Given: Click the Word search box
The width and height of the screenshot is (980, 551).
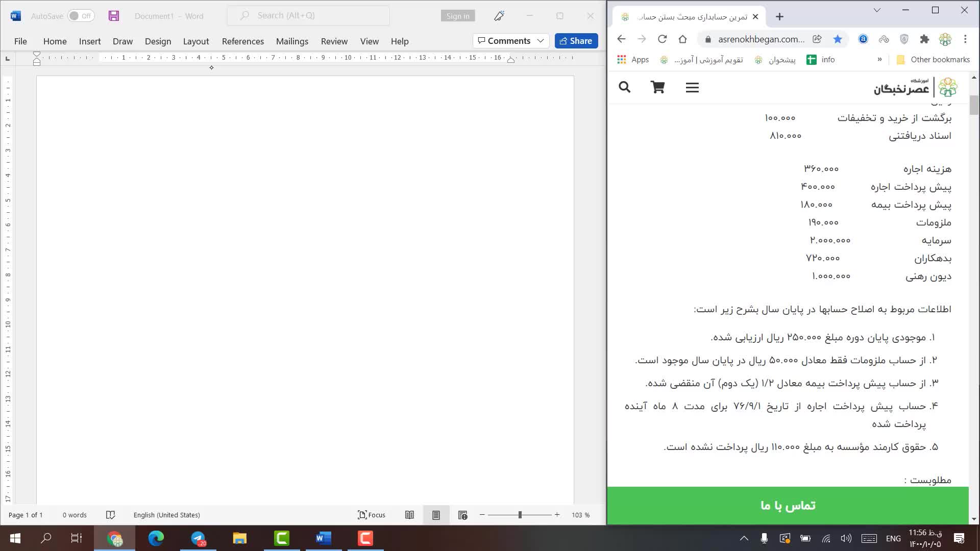Looking at the screenshot, I should pyautogui.click(x=308, y=16).
